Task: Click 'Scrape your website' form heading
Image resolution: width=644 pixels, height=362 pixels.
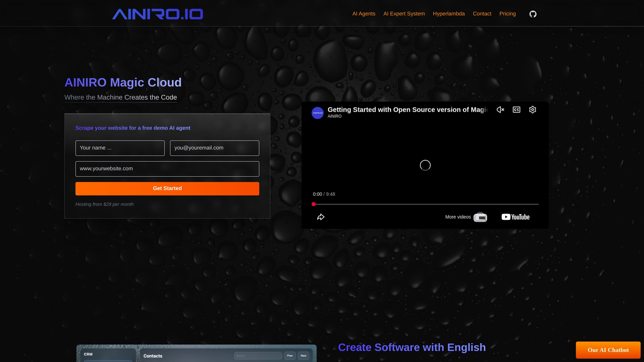Action: click(x=133, y=128)
